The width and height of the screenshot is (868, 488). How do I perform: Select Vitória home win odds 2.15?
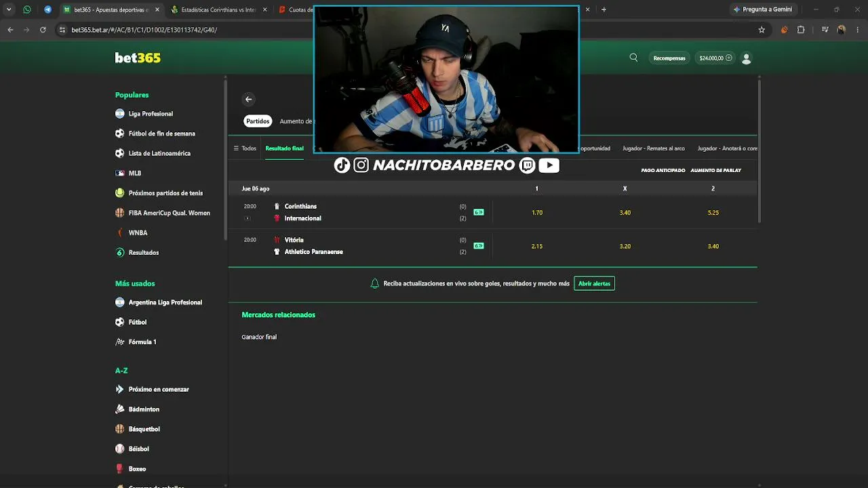(537, 246)
